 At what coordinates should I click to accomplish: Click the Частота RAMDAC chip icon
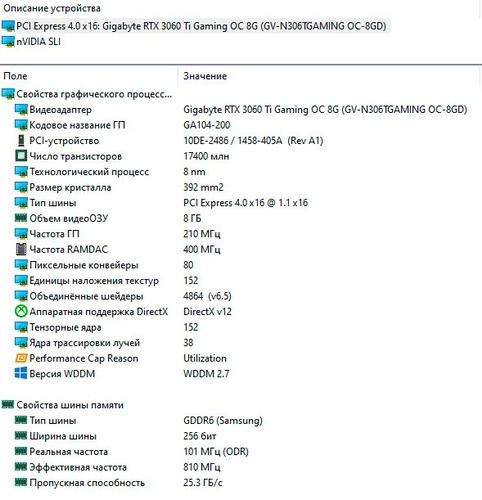click(x=21, y=249)
